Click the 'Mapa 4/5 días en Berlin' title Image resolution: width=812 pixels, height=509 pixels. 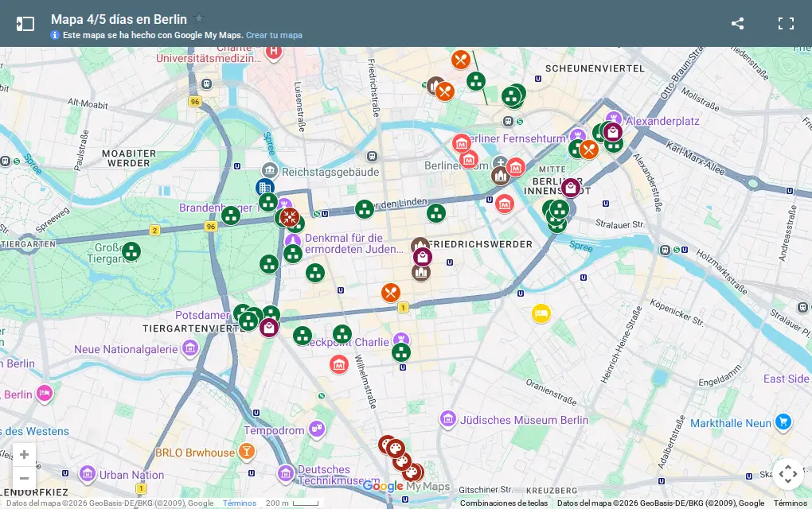[x=119, y=19]
